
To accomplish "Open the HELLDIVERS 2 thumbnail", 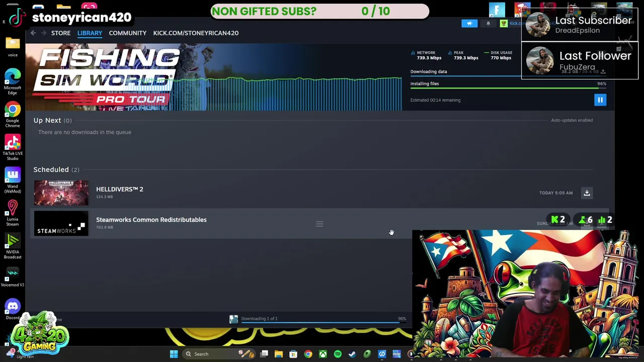I will tap(61, 193).
